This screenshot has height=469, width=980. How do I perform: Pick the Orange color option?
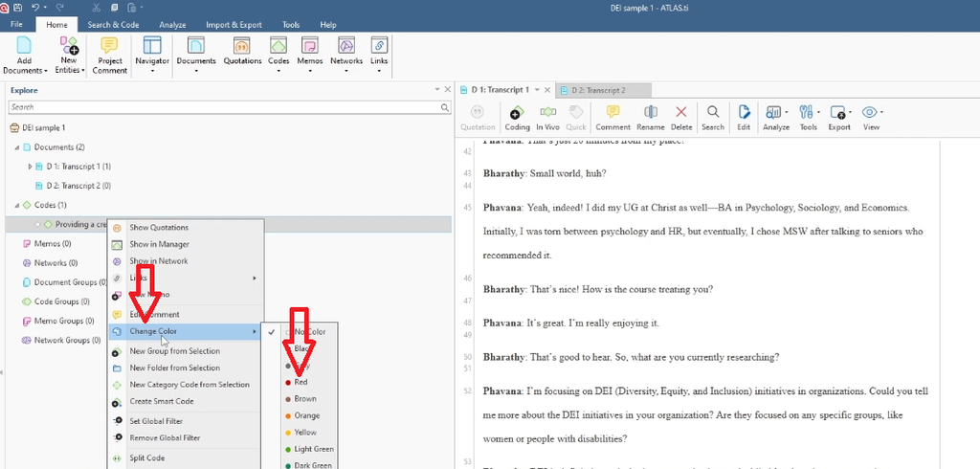click(x=309, y=415)
